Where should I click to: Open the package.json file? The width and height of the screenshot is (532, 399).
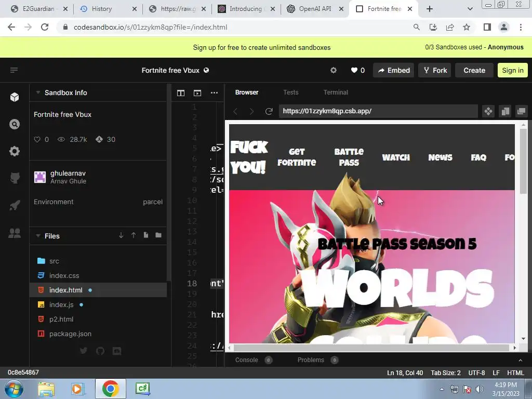pyautogui.click(x=98, y=334)
